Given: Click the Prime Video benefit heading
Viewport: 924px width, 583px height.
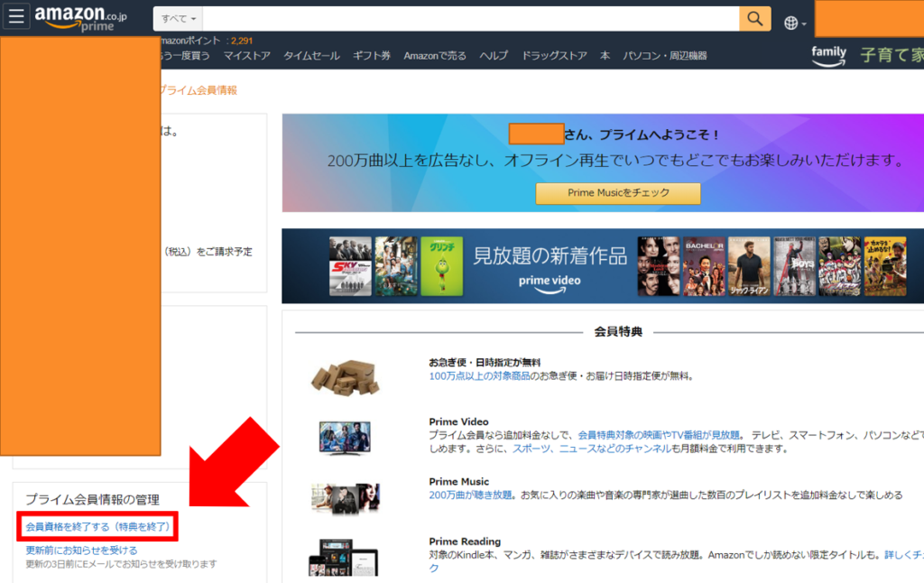Looking at the screenshot, I should pos(458,422).
